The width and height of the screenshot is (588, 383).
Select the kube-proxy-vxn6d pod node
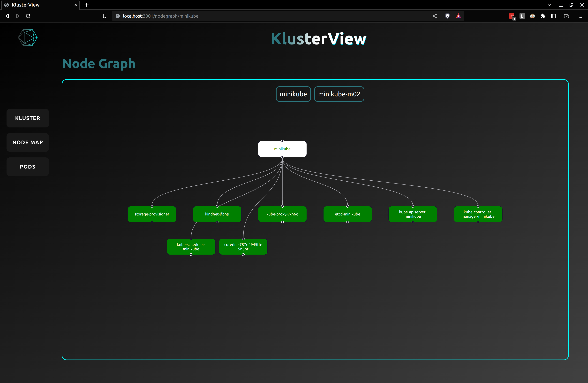click(x=282, y=214)
